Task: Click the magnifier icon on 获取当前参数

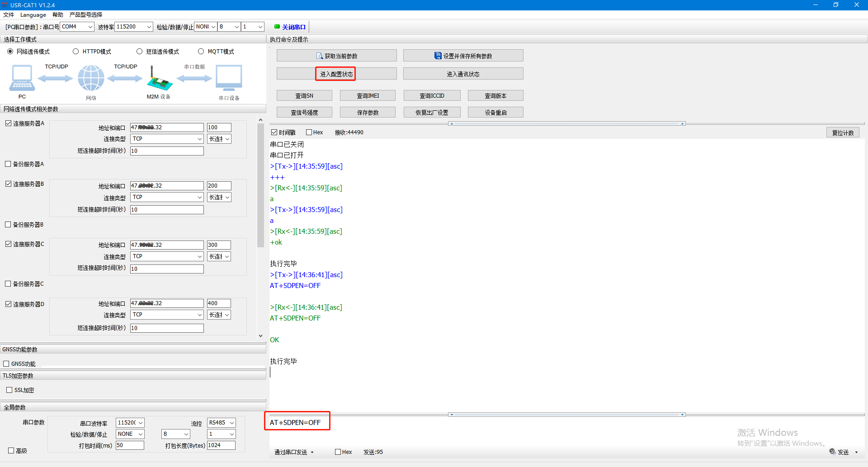Action: click(320, 56)
